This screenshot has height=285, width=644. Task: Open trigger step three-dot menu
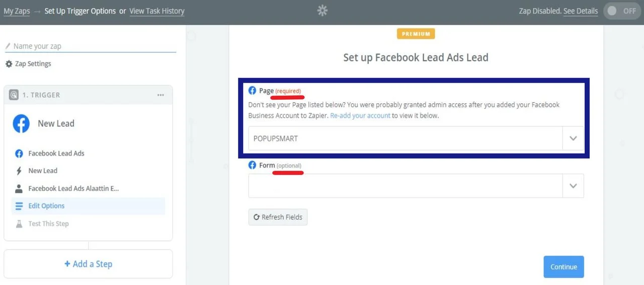160,95
